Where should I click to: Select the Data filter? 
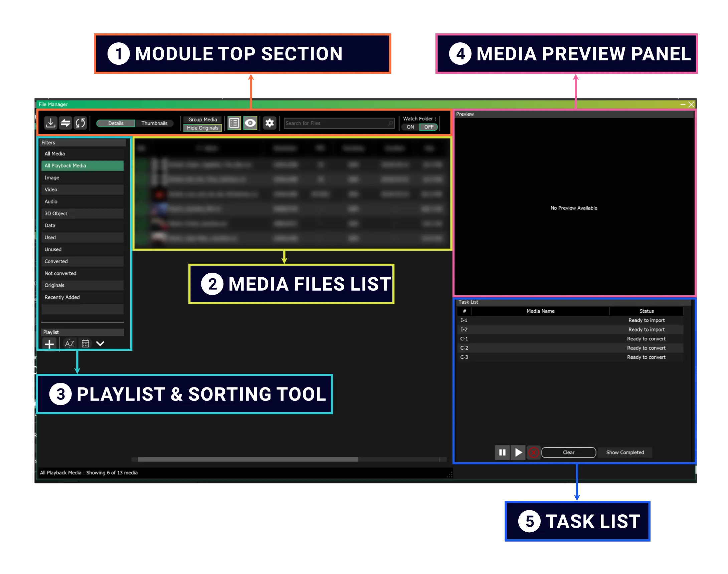pos(82,226)
